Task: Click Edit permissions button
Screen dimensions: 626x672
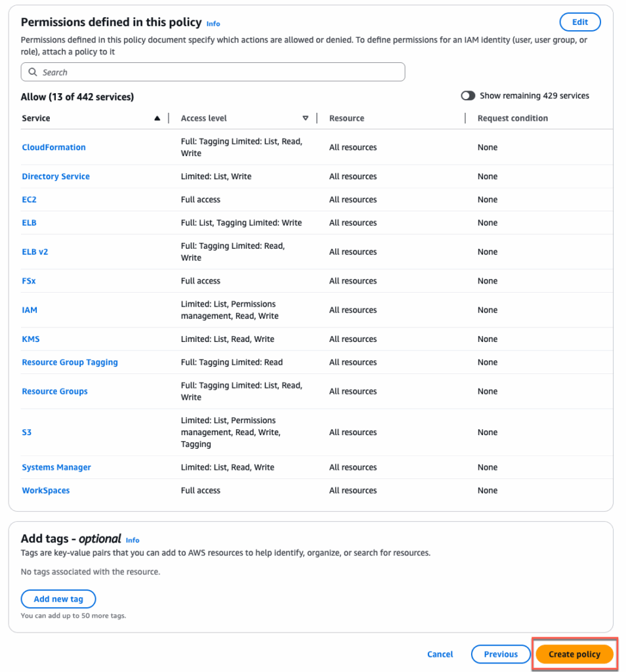Action: point(579,22)
